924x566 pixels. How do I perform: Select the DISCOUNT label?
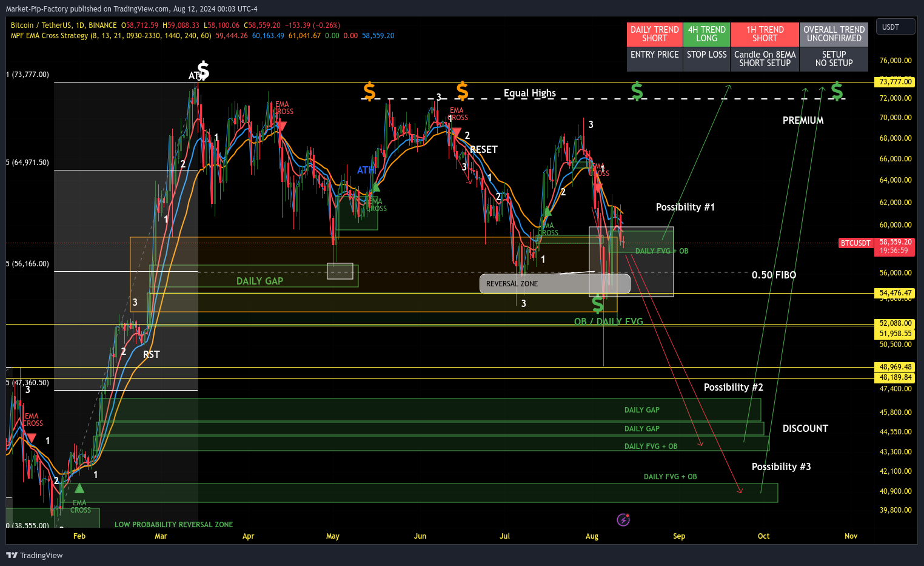[x=805, y=428]
